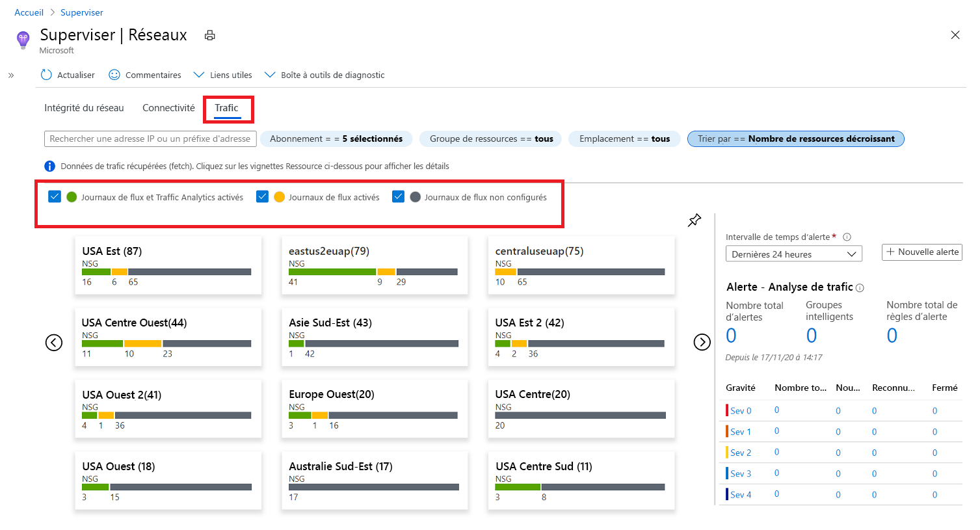
Task: Open the Asie Sud-Est (43) card
Action: [x=375, y=337]
